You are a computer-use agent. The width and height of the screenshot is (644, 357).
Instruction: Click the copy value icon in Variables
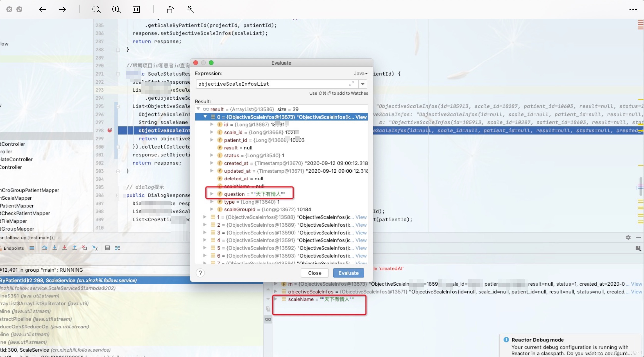coord(268,309)
